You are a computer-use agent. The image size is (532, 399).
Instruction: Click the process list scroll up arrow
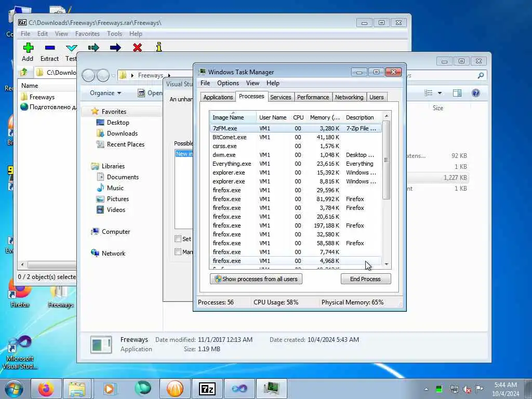[x=387, y=116]
